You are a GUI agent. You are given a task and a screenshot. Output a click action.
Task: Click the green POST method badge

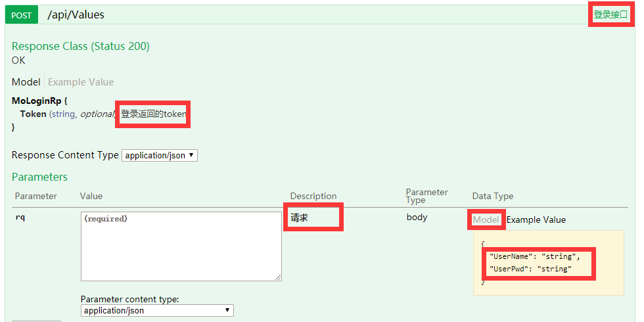tap(21, 15)
